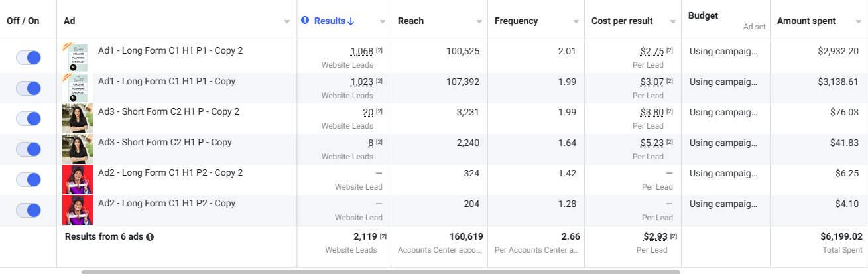Disable the Ad3 Short Form Copy 2 ad
The image size is (868, 274).
(x=29, y=119)
